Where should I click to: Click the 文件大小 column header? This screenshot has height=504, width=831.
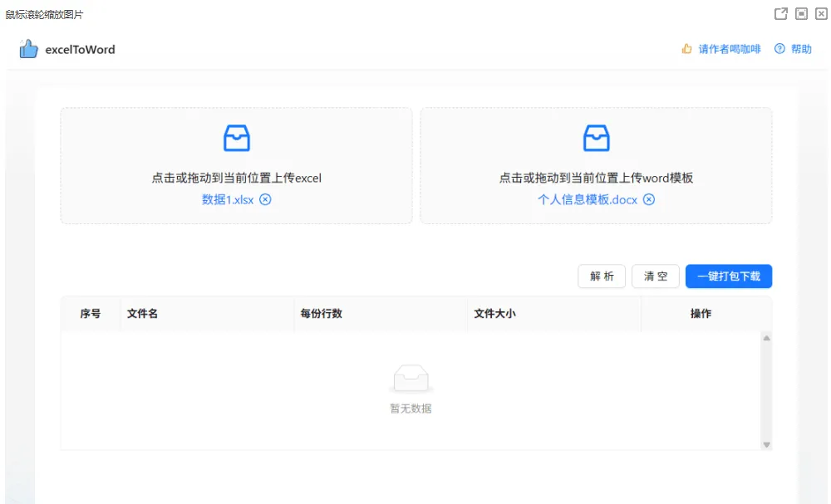click(554, 313)
